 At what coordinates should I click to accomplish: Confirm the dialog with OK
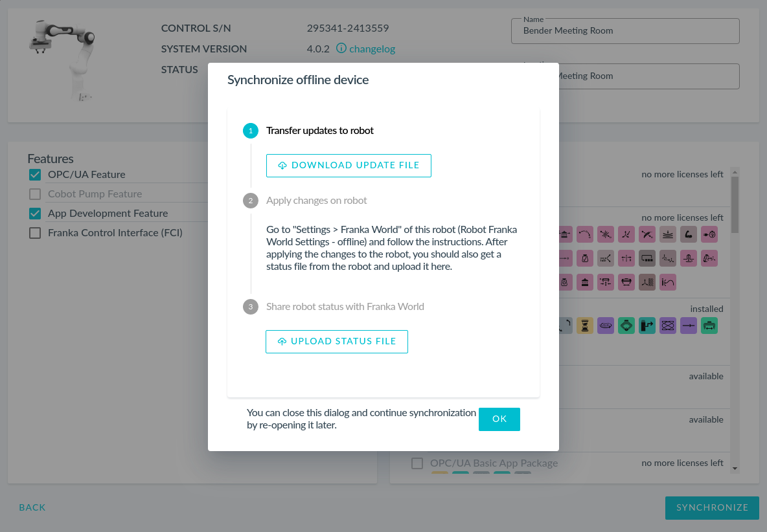(499, 419)
